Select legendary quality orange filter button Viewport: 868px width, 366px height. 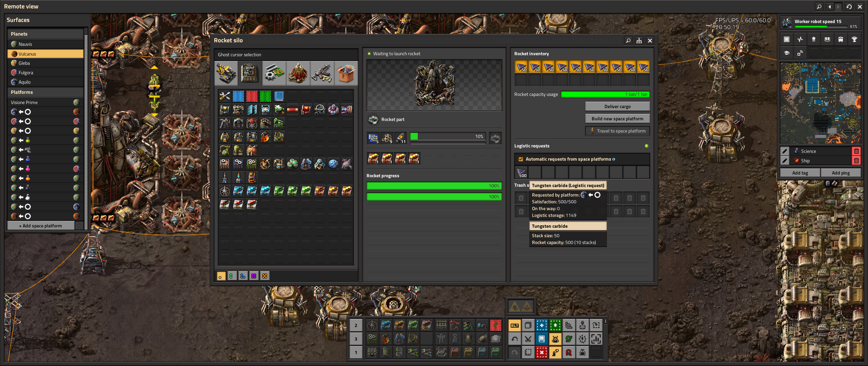pos(264,276)
